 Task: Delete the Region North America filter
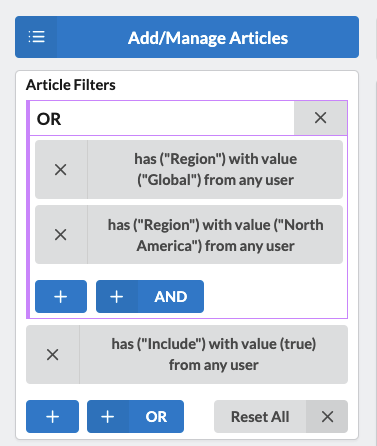point(61,235)
